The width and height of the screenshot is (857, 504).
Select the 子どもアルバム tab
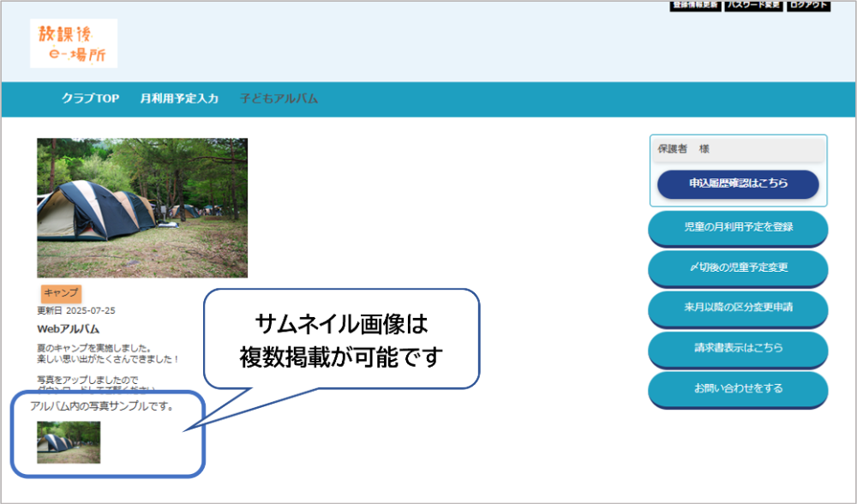point(279,99)
